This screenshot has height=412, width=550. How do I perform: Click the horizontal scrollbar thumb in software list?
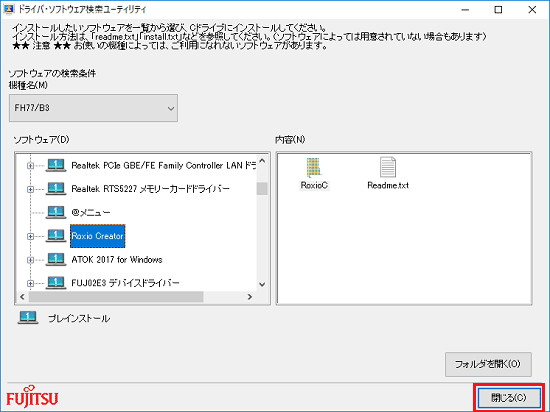(116, 297)
